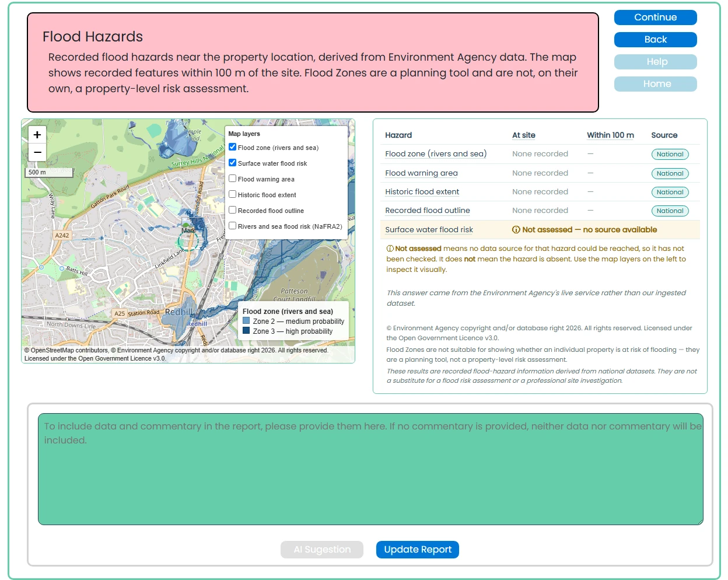Viewport: 728px width, 580px height.
Task: Click the info icon beside Not assessed status
Action: pyautogui.click(x=516, y=230)
